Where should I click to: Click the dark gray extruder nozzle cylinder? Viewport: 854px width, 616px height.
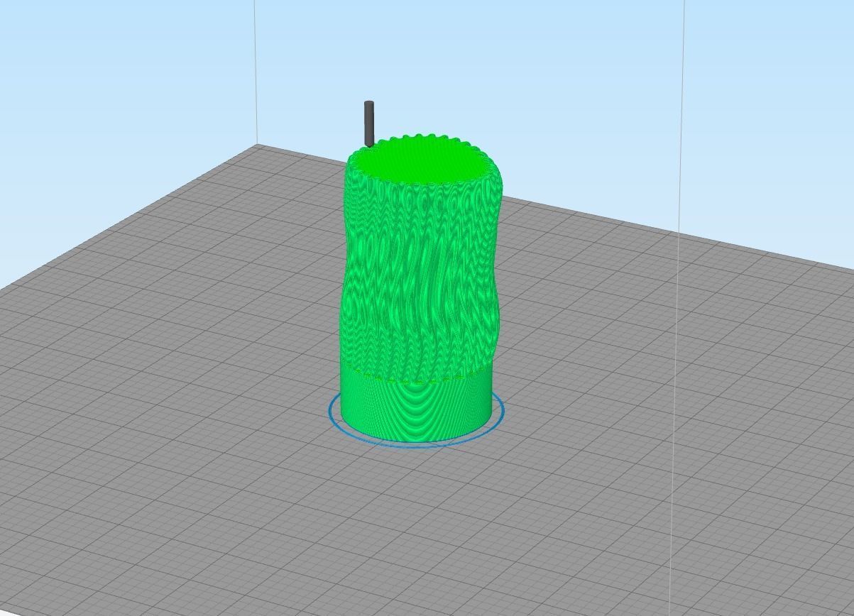369,123
